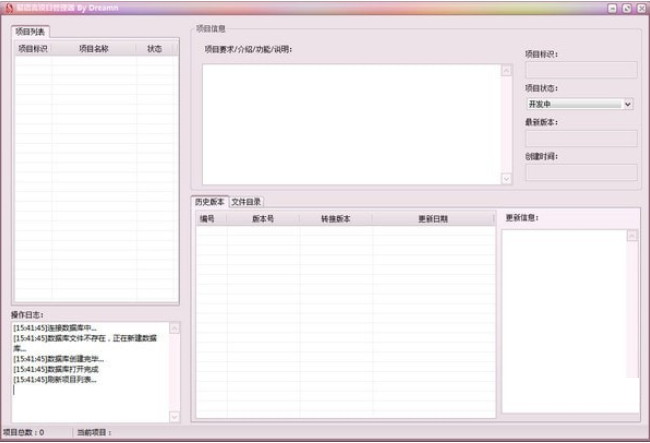Click the app icon in title bar
The height and width of the screenshot is (443, 650).
pyautogui.click(x=8, y=7)
